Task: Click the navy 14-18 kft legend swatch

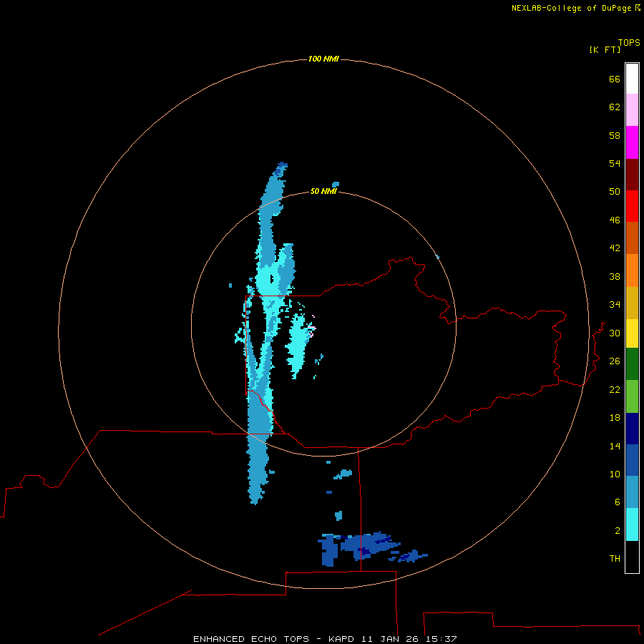Action: coord(632,429)
